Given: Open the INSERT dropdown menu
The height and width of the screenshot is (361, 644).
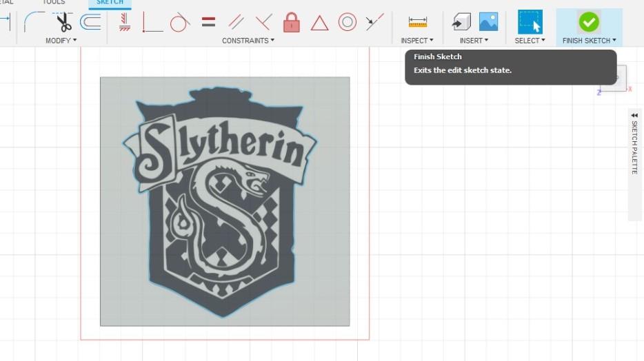Looking at the screenshot, I should 474,41.
